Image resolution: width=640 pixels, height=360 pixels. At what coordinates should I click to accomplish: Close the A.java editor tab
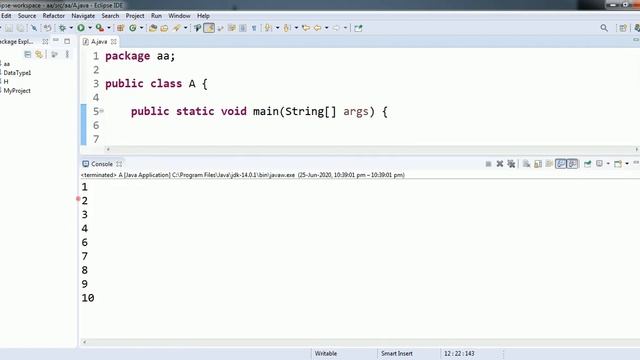[x=113, y=41]
